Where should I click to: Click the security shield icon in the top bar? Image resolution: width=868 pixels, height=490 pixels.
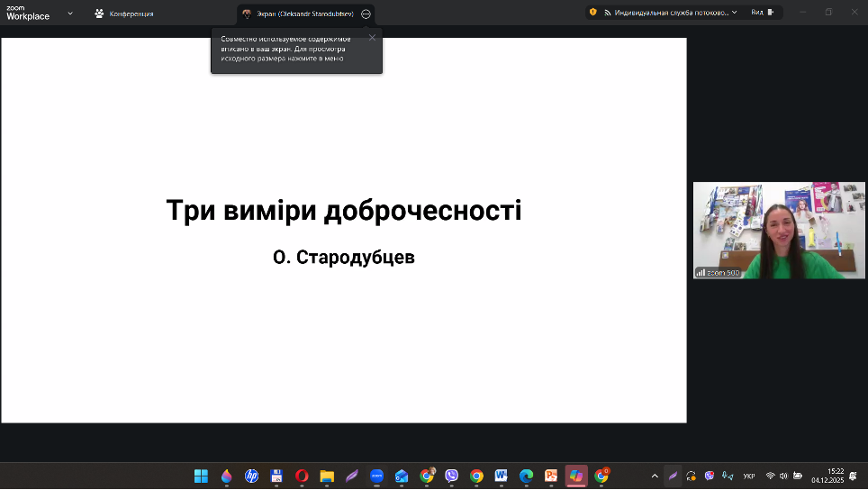coord(592,13)
